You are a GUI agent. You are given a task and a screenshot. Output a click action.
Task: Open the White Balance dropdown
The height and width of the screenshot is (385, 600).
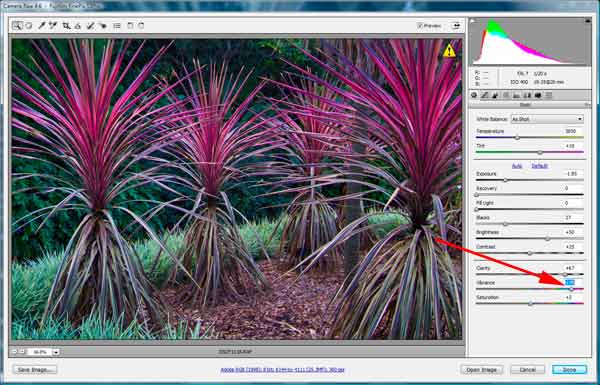point(547,119)
